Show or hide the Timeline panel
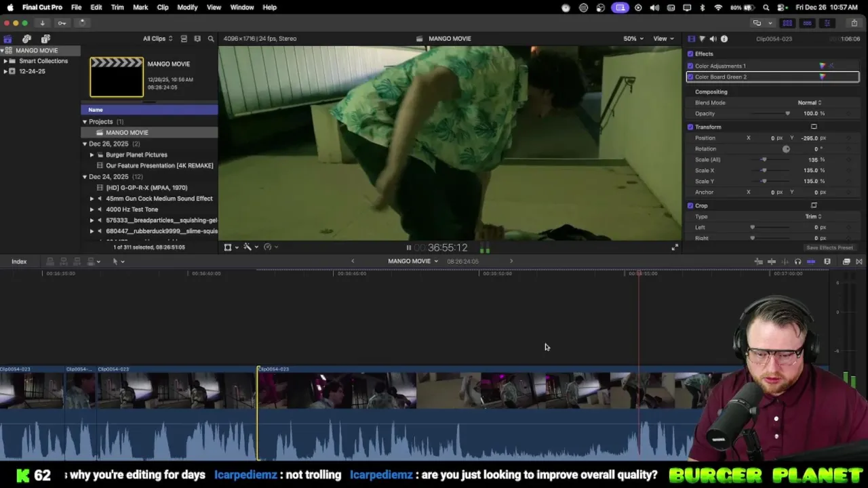The image size is (868, 488). 807,22
